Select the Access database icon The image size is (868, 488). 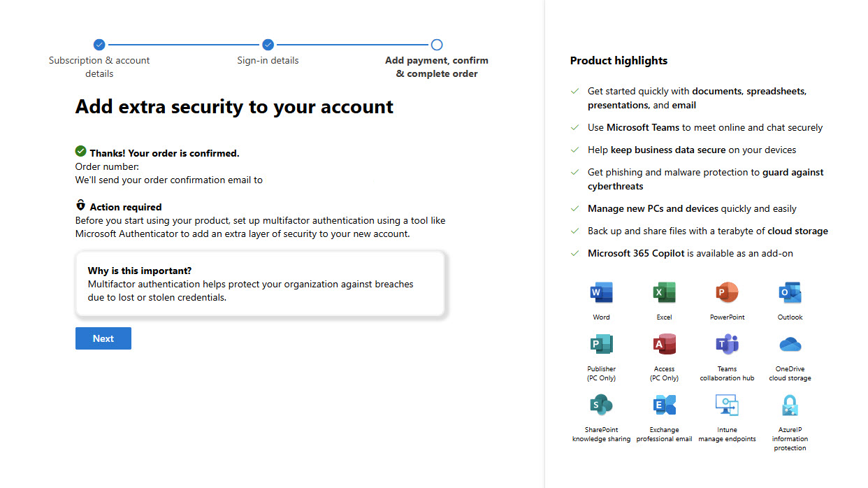point(664,344)
